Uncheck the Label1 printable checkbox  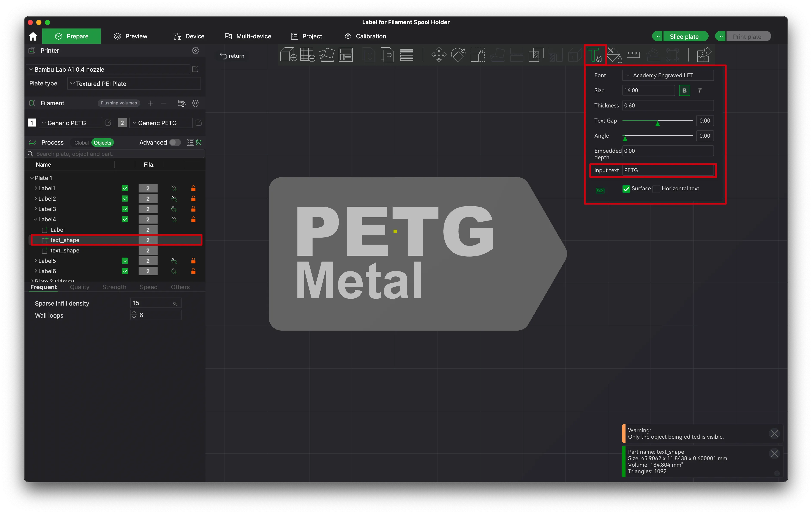(125, 188)
